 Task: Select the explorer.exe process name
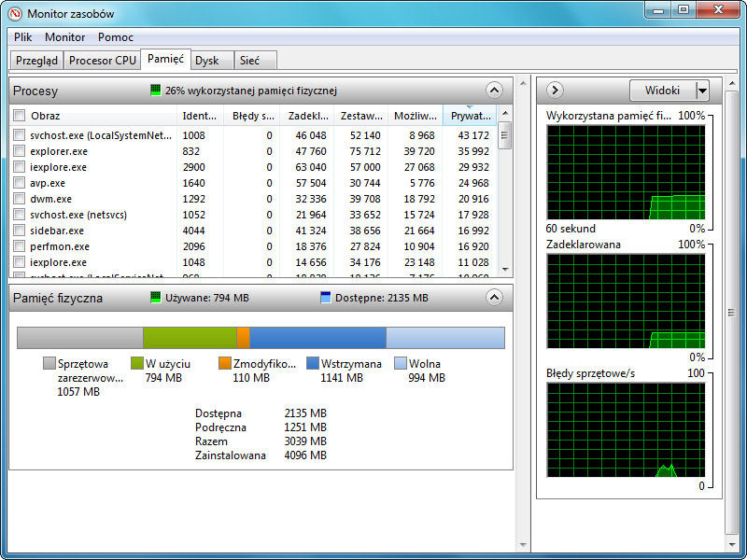59,151
